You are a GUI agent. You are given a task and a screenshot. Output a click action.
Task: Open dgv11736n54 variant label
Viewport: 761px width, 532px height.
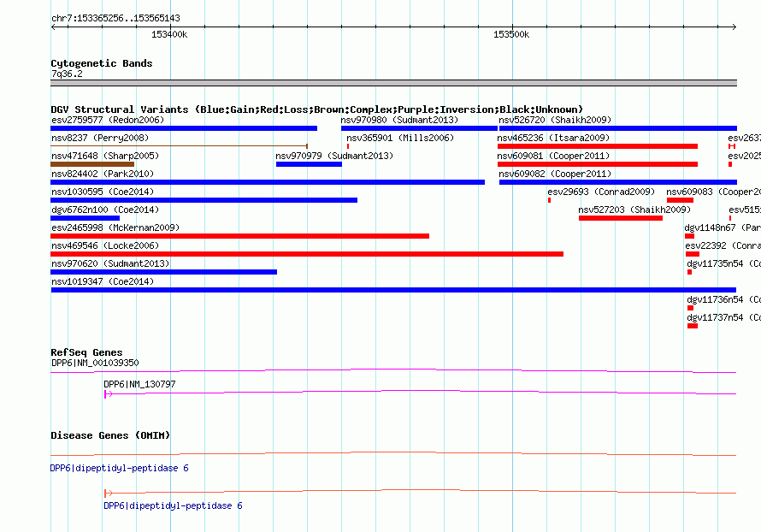(x=723, y=299)
